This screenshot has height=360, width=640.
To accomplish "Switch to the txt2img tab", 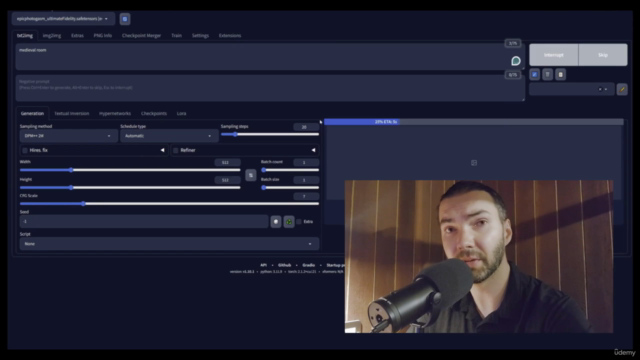I will pyautogui.click(x=25, y=36).
